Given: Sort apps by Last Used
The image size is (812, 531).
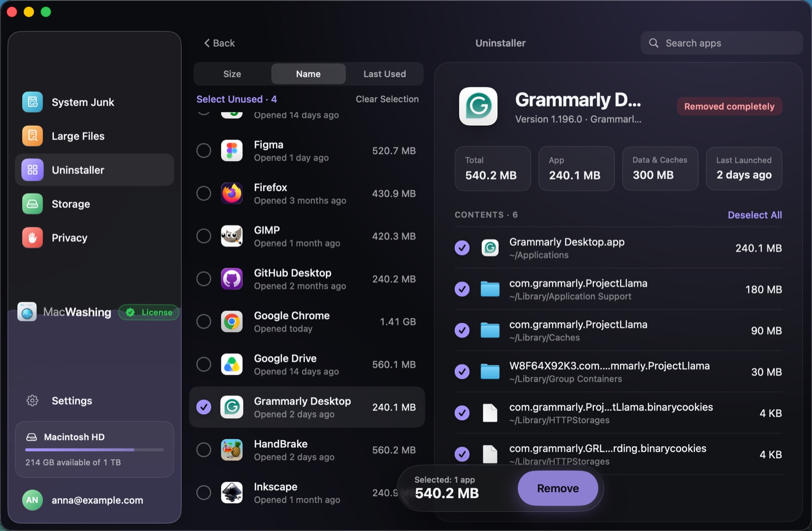Looking at the screenshot, I should click(385, 74).
